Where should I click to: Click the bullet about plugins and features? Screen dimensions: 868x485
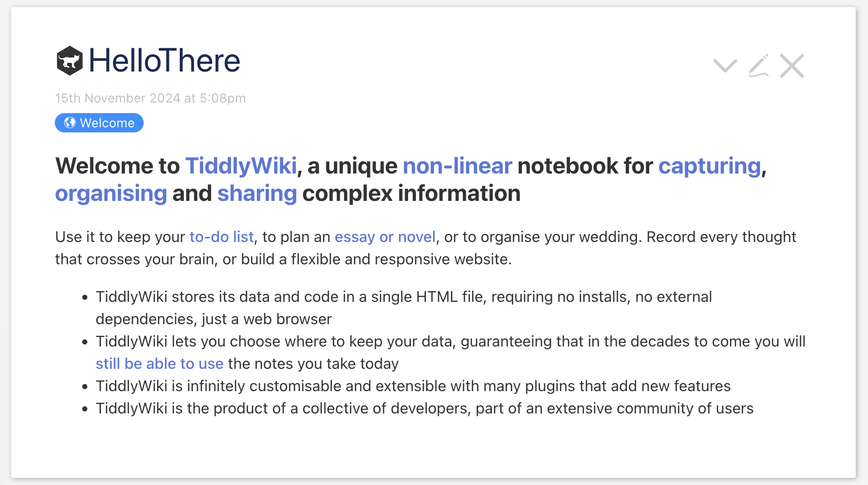click(413, 386)
